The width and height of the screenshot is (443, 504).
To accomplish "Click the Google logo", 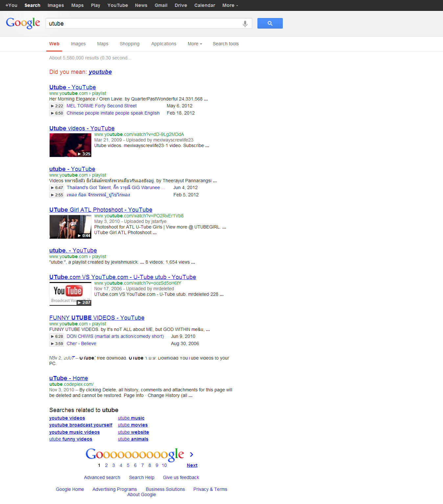I will pyautogui.click(x=23, y=23).
